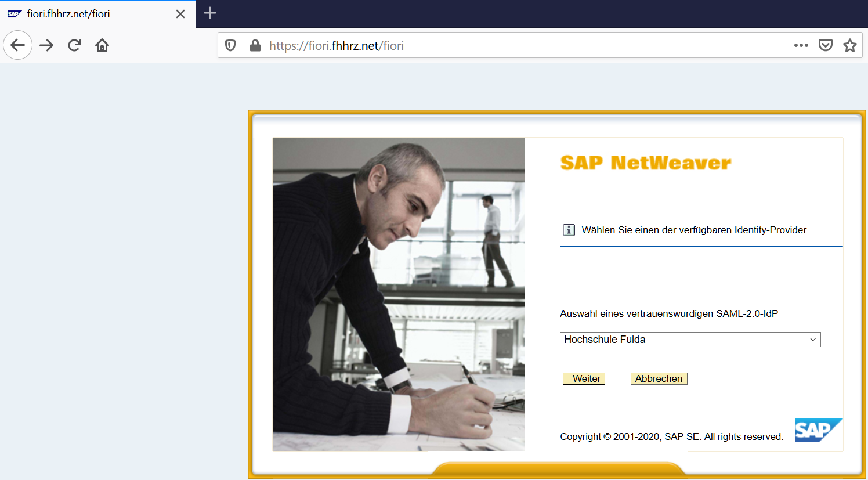868x480 pixels.
Task: Bookmark this page with the star
Action: [849, 45]
